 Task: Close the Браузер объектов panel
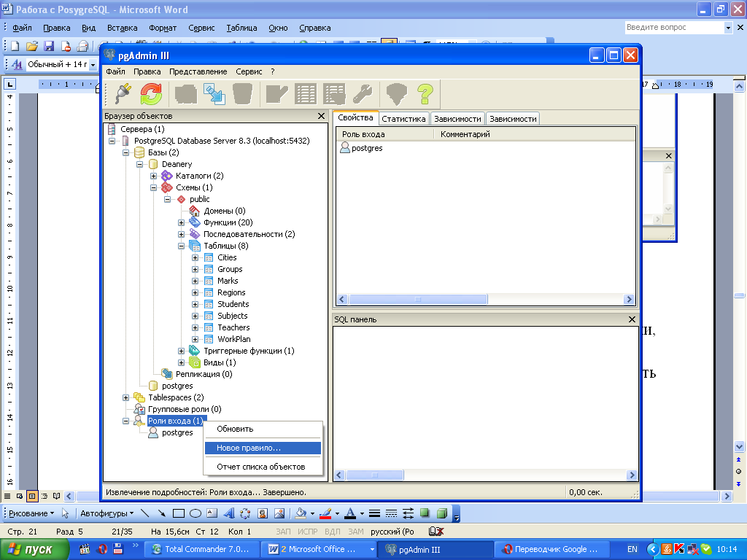coord(321,116)
